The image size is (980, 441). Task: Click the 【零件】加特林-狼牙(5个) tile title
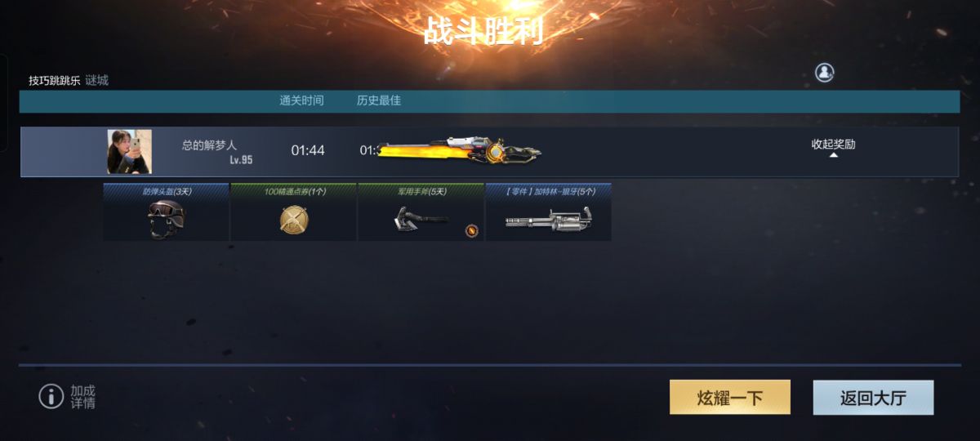pos(548,191)
